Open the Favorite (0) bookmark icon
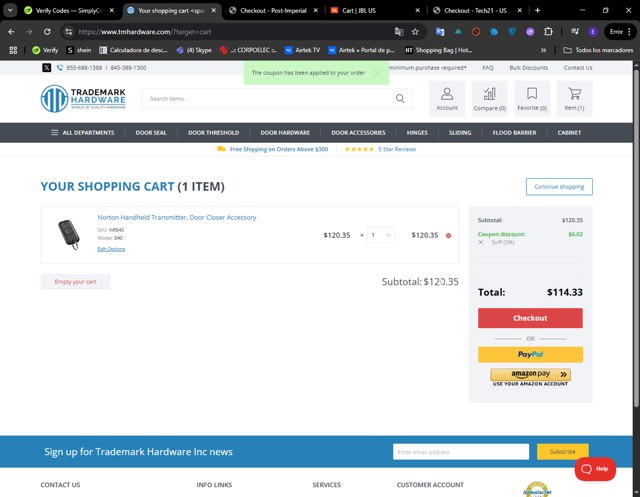The height and width of the screenshot is (497, 640). tap(532, 99)
